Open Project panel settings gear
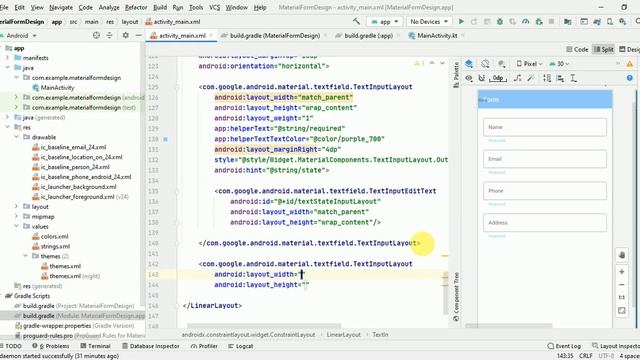 click(x=126, y=36)
